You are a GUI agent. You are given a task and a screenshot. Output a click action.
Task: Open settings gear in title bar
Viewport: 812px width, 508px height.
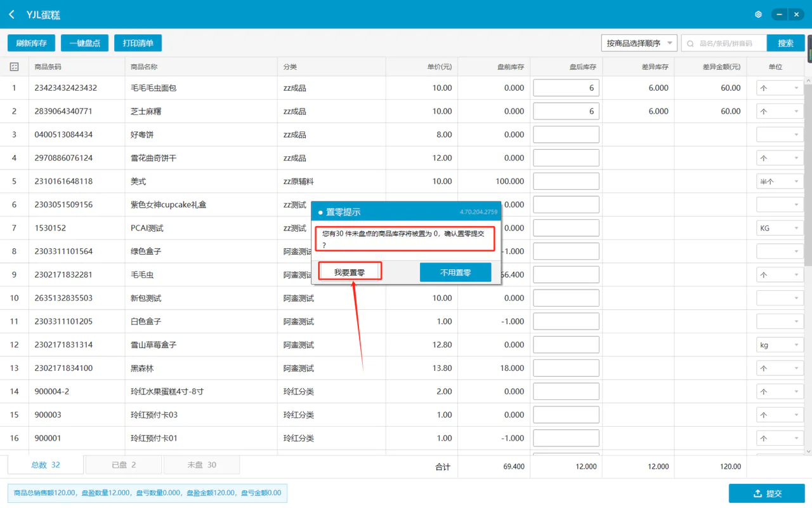click(x=758, y=14)
